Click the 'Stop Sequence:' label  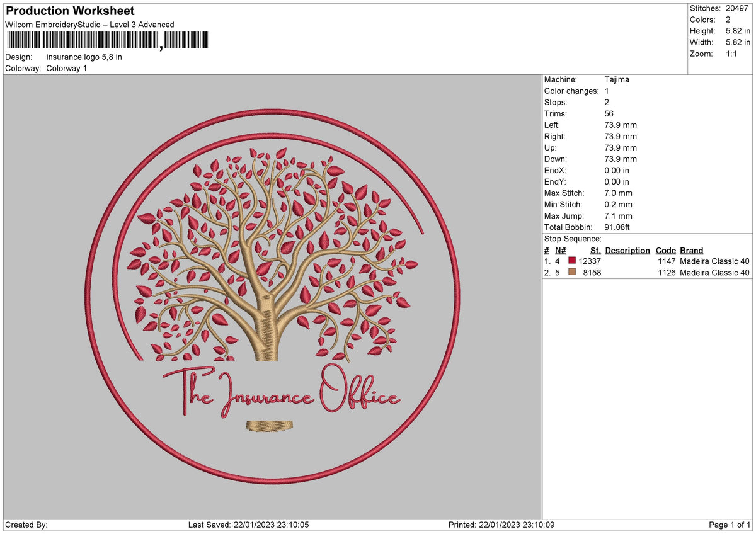573,239
